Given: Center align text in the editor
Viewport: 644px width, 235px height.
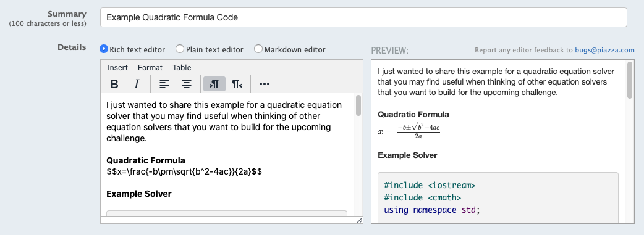Looking at the screenshot, I should pos(187,84).
